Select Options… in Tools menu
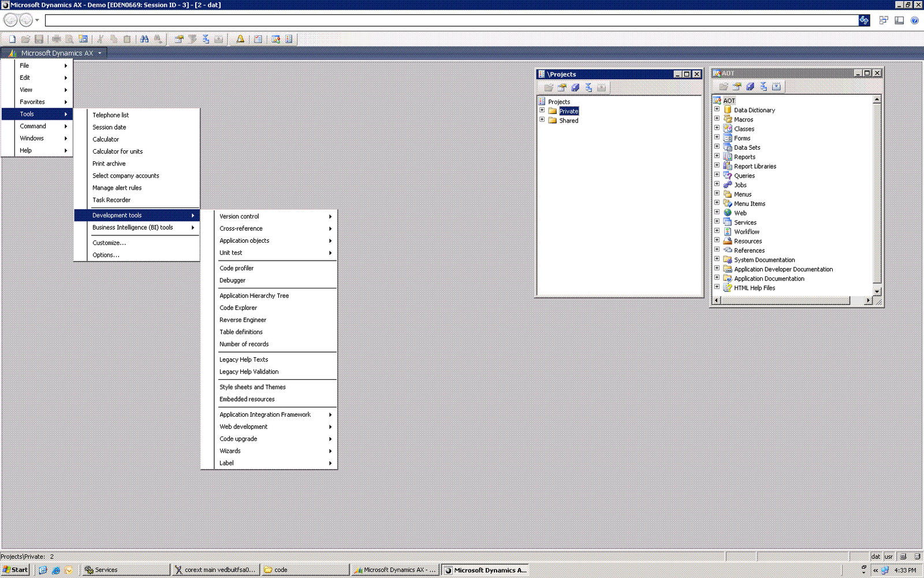The image size is (924, 578). (137, 255)
